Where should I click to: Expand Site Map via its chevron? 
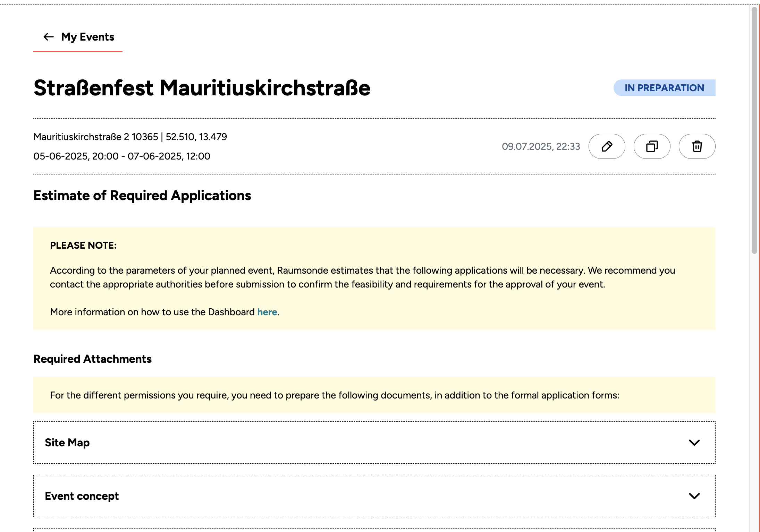click(694, 443)
